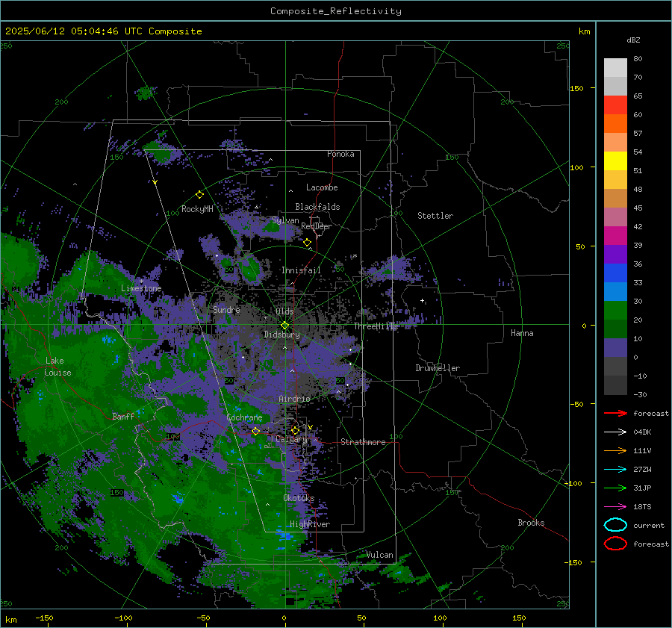
Task: Click the Brooks city label
Action: 531,523
